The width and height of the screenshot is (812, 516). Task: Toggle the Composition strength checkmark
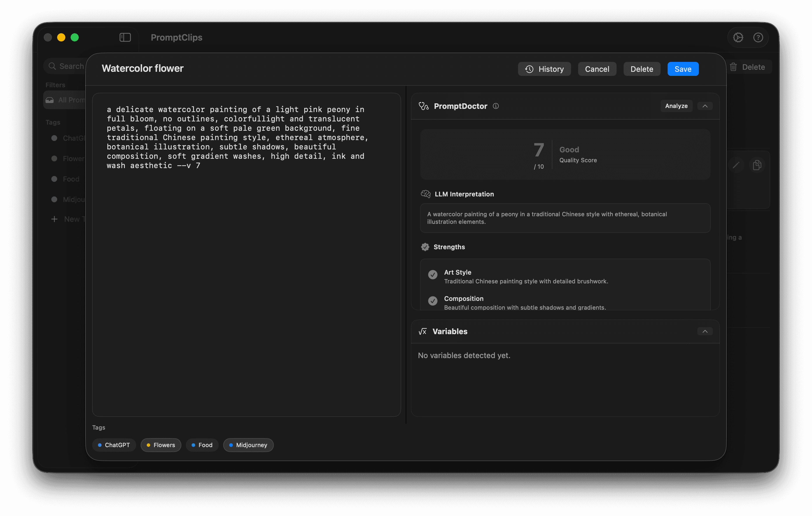pos(433,301)
